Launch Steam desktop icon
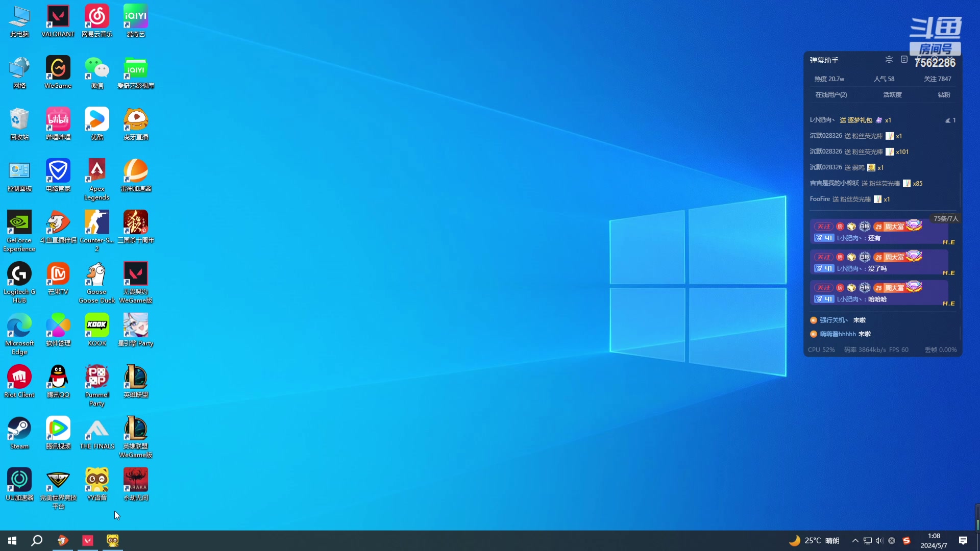The width and height of the screenshot is (980, 551). 19,433
